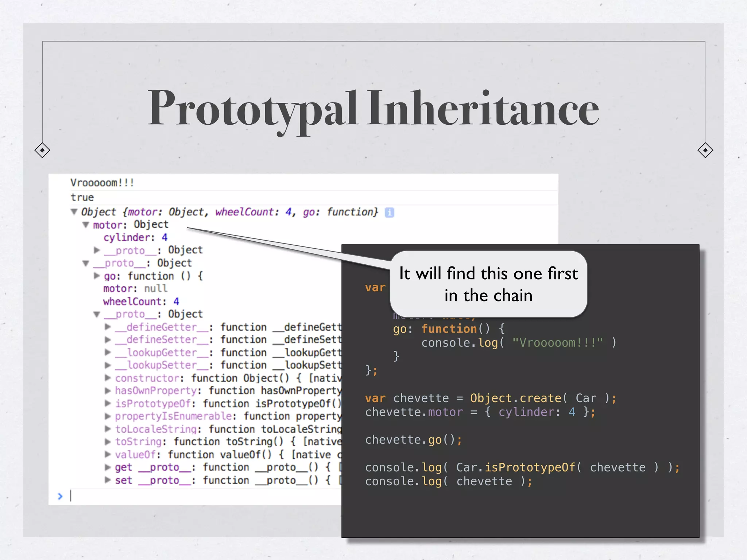The width and height of the screenshot is (747, 560).
Task: Collapse the first-level __proto__: Object node
Action: [86, 263]
